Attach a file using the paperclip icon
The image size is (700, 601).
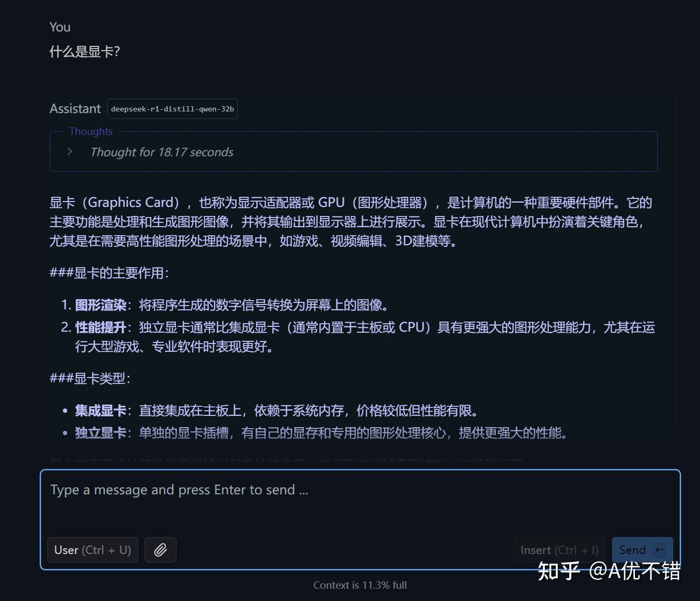[160, 550]
